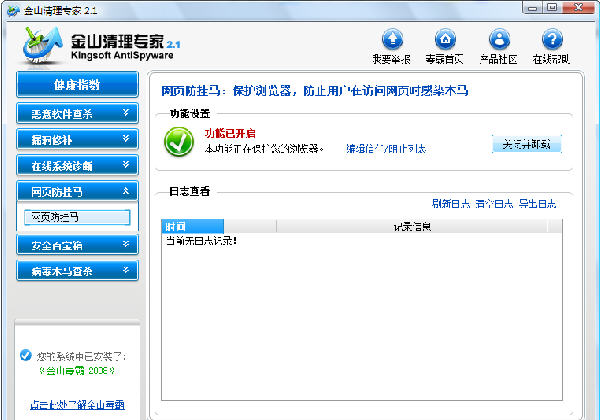
Task: Expand the 漏洞修补 section
Action: [77, 140]
